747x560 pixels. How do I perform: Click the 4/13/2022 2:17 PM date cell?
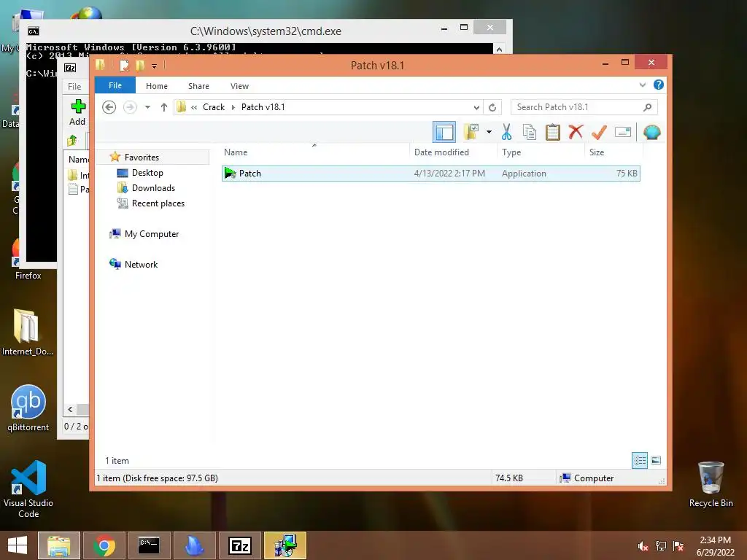pyautogui.click(x=449, y=174)
